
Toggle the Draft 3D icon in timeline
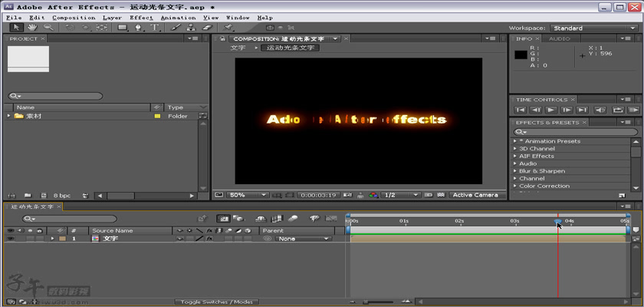pyautogui.click(x=238, y=219)
